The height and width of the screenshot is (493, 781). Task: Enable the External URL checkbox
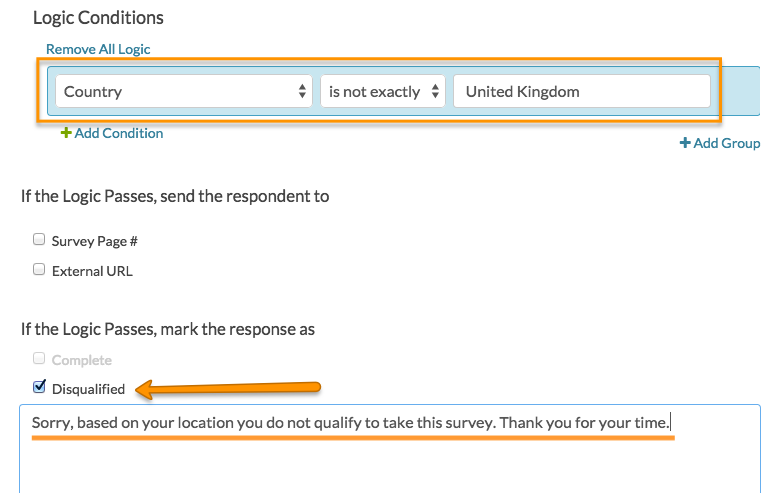pyautogui.click(x=39, y=270)
